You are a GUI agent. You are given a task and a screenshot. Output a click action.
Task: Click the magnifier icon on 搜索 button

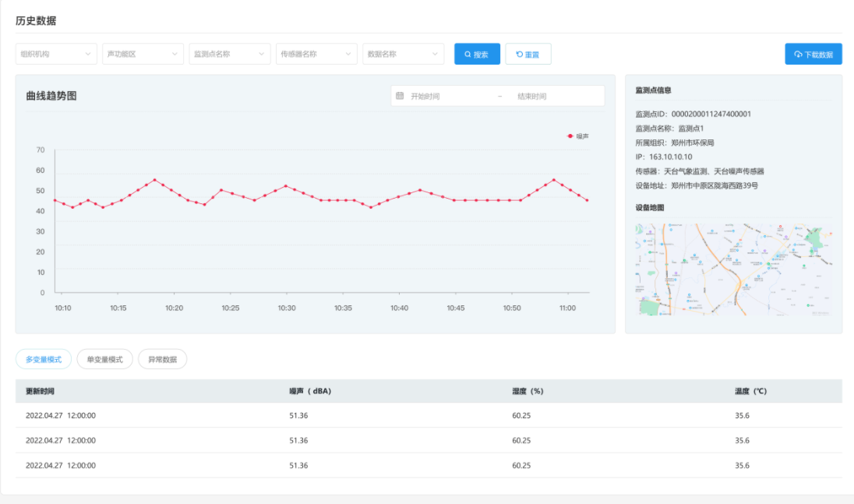pyautogui.click(x=468, y=55)
